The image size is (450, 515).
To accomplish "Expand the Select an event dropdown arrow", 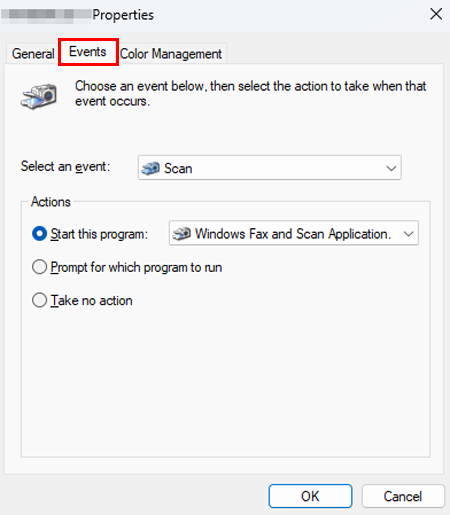I will pyautogui.click(x=391, y=168).
